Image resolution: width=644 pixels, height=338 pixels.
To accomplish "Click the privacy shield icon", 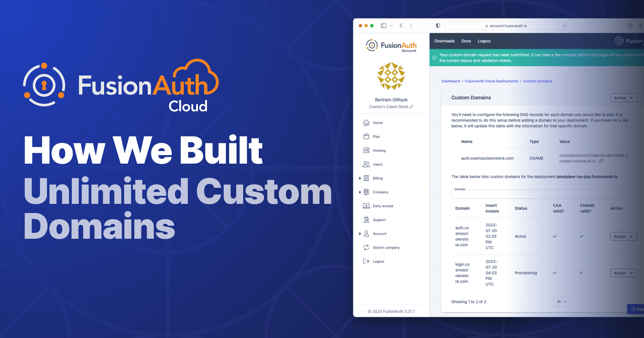I will click(438, 26).
